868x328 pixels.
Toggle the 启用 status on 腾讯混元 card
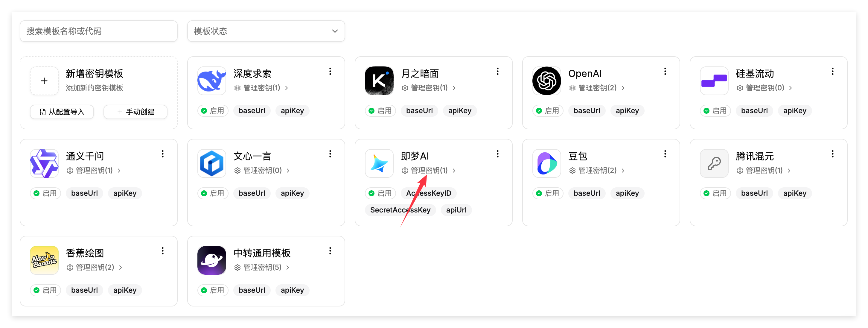click(x=715, y=193)
